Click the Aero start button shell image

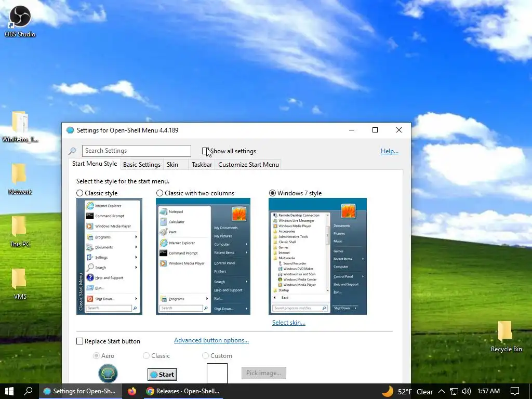tap(108, 373)
